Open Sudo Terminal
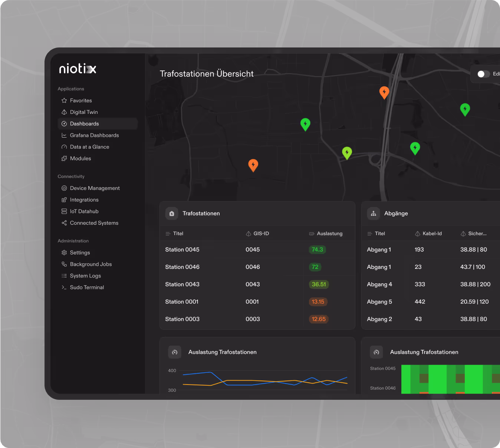This screenshot has height=448, width=500. tap(87, 287)
